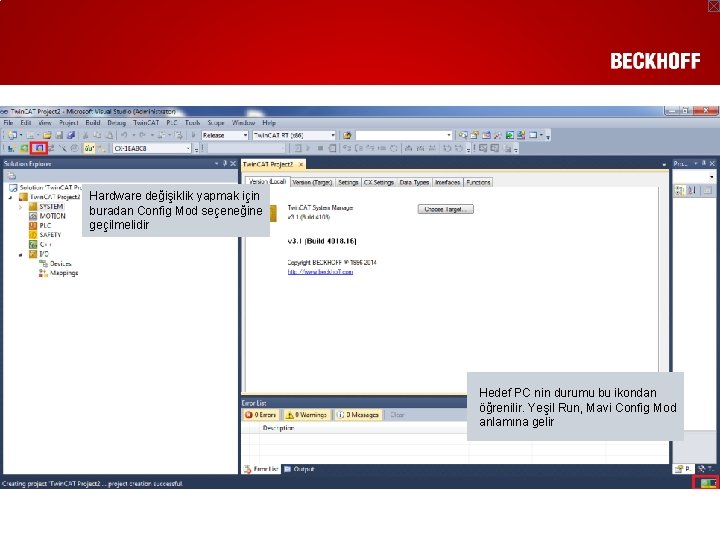Click the Description column header

click(x=278, y=428)
